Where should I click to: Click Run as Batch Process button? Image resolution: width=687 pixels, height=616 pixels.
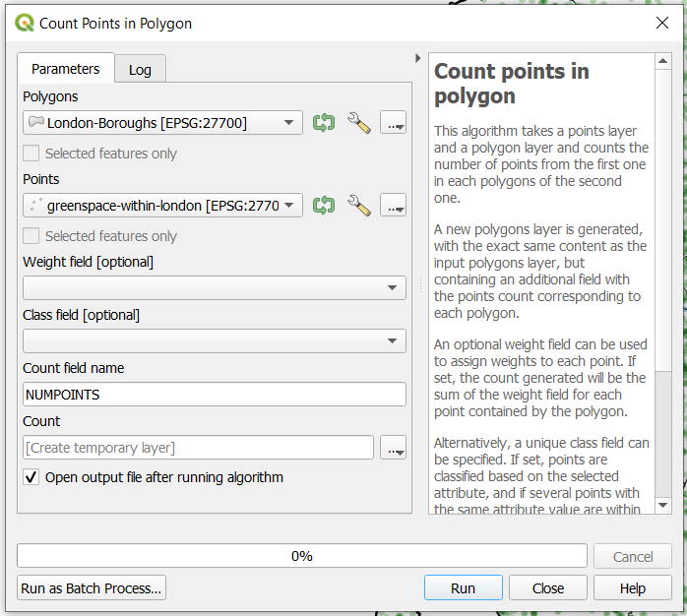[x=92, y=588]
